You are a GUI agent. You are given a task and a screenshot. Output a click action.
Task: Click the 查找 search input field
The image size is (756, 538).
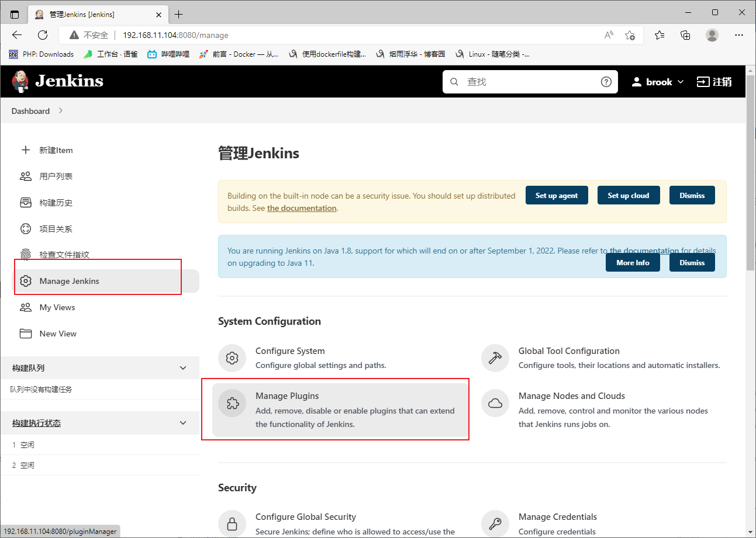coord(530,82)
